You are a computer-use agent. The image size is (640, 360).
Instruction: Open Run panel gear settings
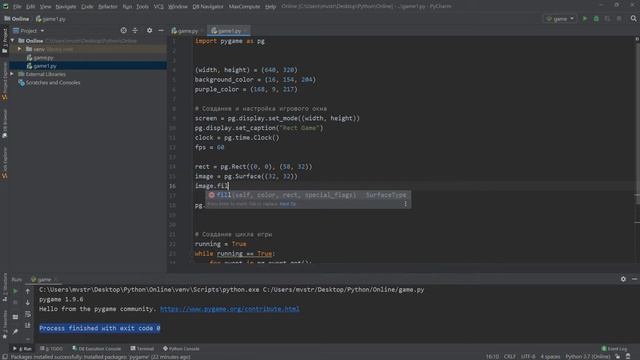point(623,279)
